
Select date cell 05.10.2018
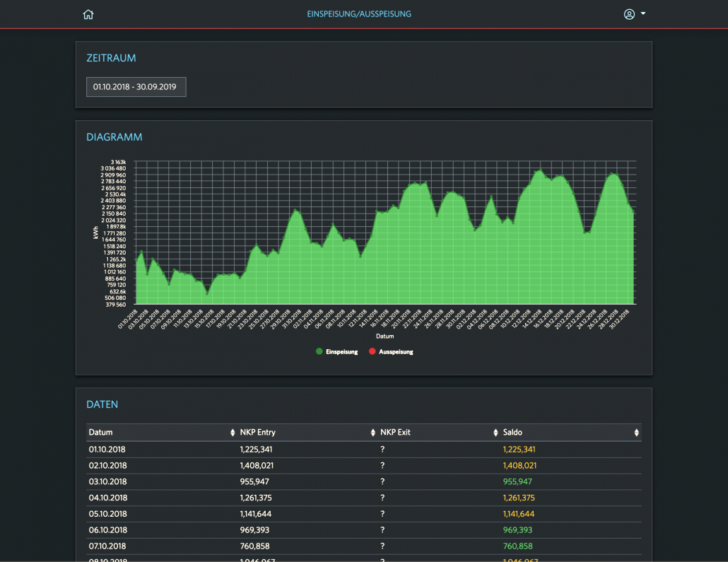click(x=107, y=514)
